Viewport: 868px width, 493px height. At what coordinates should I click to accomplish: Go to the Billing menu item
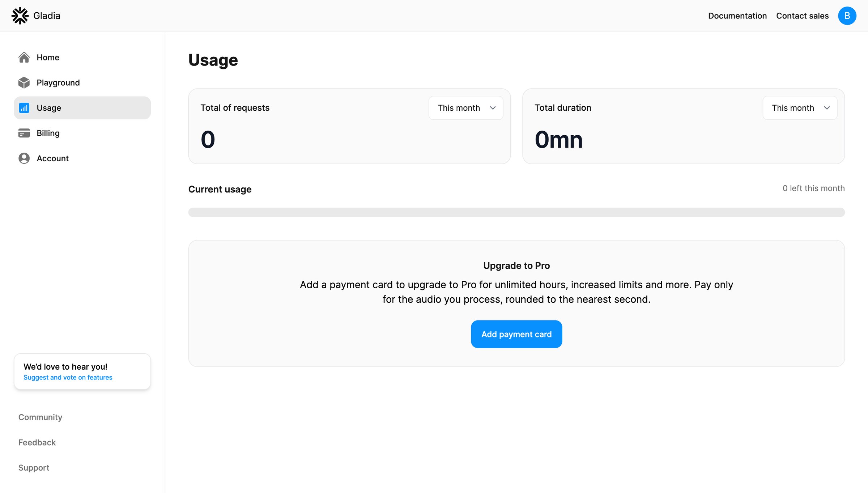click(x=82, y=133)
